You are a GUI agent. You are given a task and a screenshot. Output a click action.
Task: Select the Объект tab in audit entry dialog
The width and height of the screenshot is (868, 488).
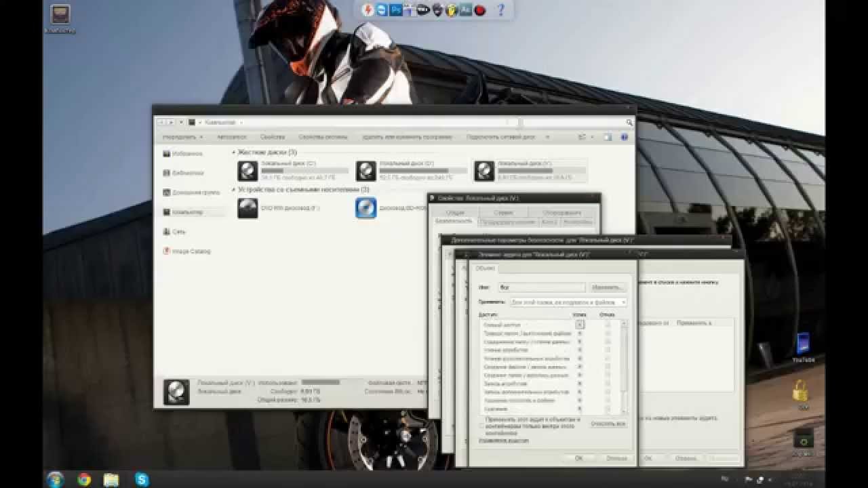point(485,268)
